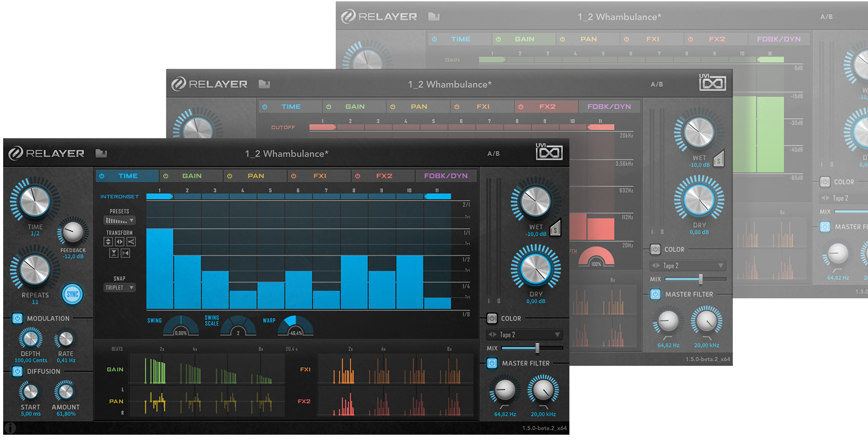
Task: Toggle Modulation section power button
Action: click(x=17, y=318)
